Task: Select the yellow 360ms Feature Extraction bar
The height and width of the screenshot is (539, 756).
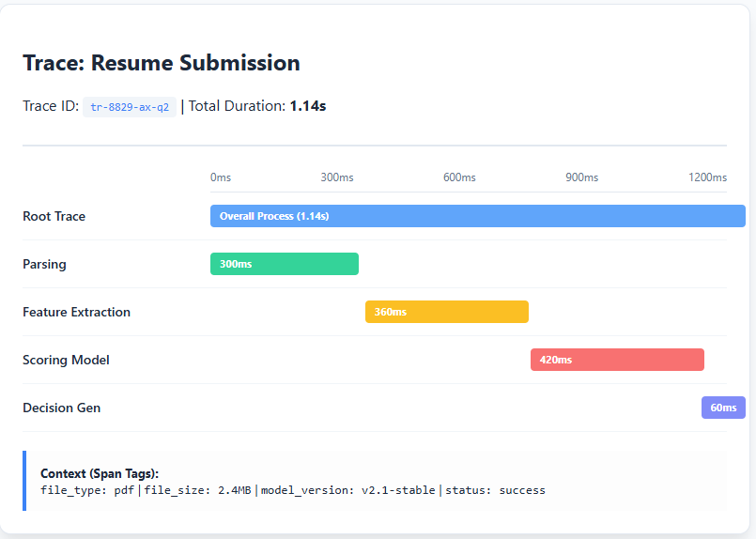Action: point(446,312)
